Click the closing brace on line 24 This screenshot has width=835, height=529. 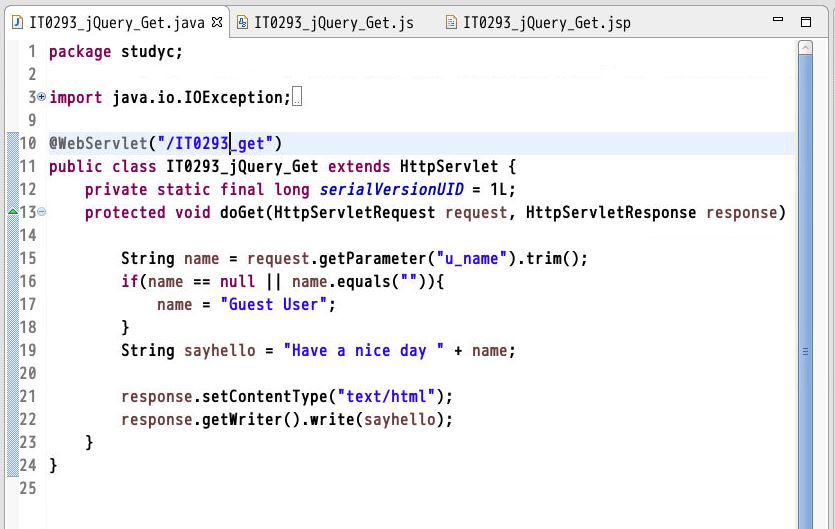click(x=53, y=465)
